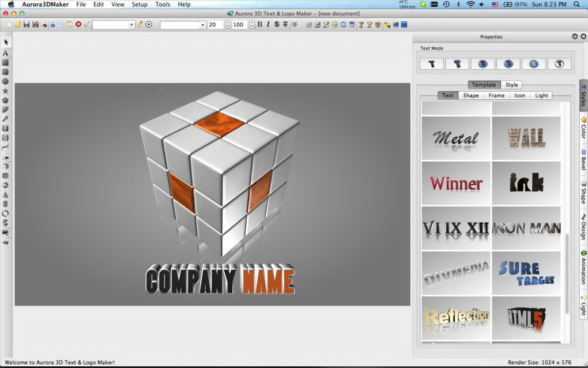Choose fifth Text Mode round button

click(x=534, y=64)
